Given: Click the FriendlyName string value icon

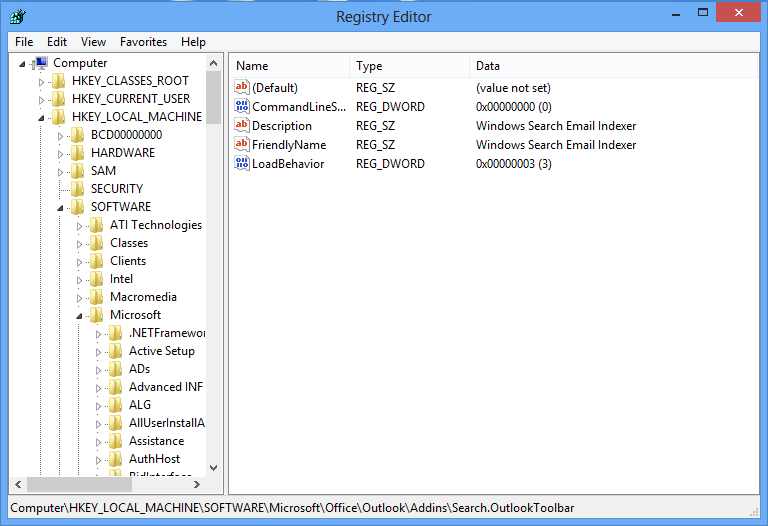Looking at the screenshot, I should [241, 145].
